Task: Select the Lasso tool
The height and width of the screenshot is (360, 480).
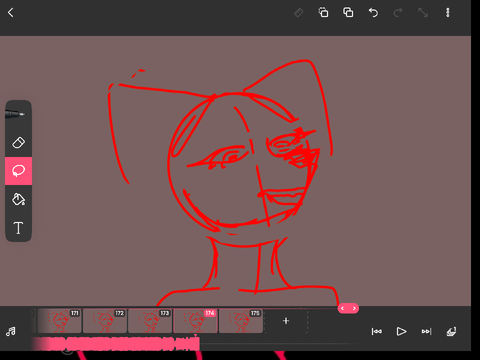Action: click(18, 171)
